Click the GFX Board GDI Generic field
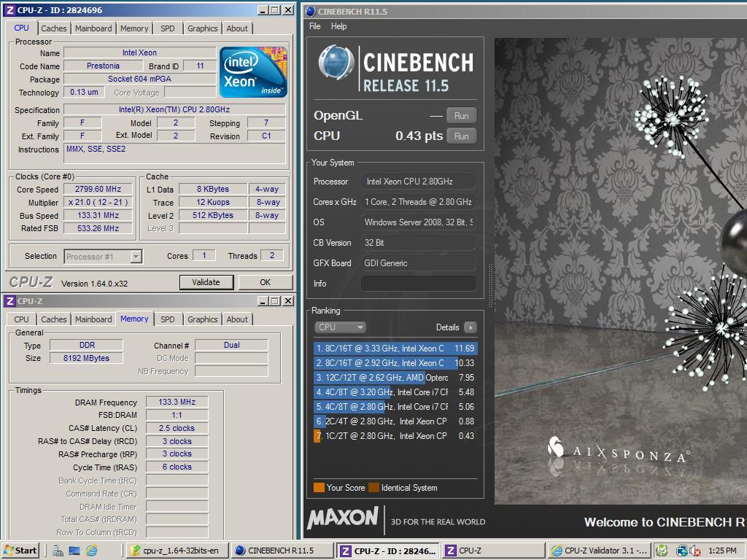This screenshot has height=560, width=747. (x=418, y=262)
